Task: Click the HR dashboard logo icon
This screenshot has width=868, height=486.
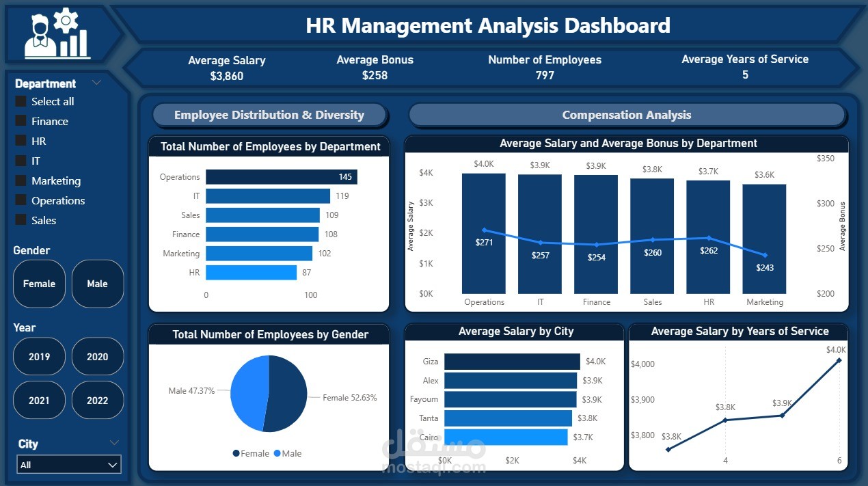Action: [x=57, y=33]
